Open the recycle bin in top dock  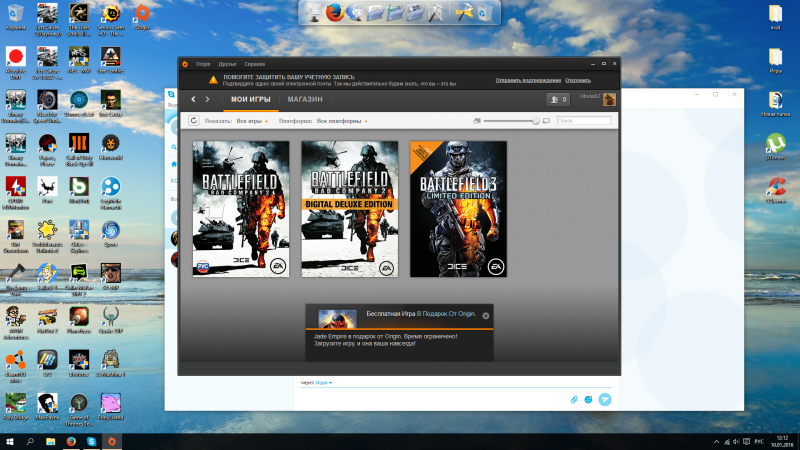[485, 13]
